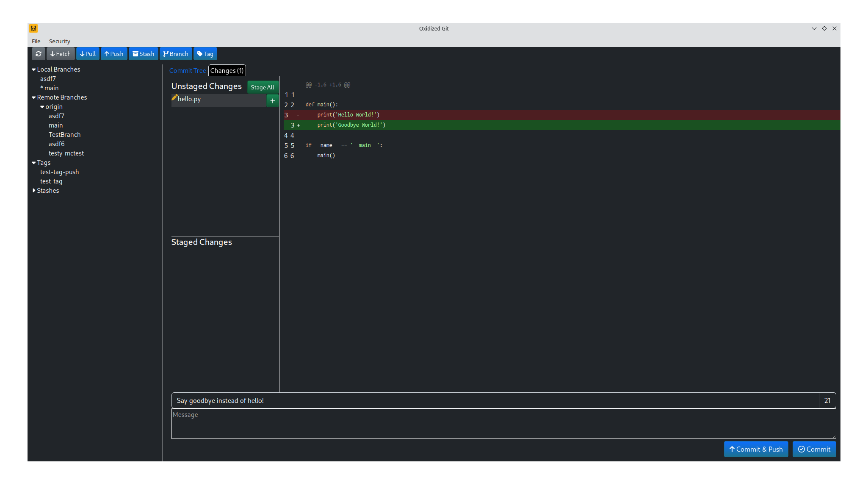Click the Stage All button
Screen dimensions: 868x494
tap(263, 87)
